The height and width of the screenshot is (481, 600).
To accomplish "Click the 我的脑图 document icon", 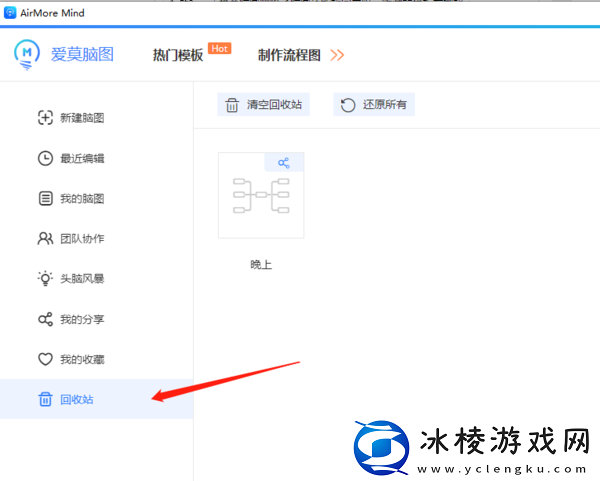I will (x=46, y=199).
